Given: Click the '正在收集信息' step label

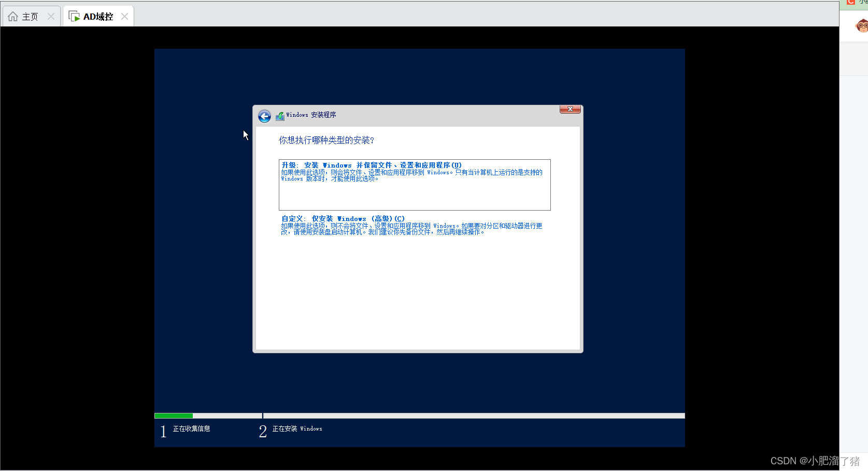Looking at the screenshot, I should pyautogui.click(x=192, y=429).
